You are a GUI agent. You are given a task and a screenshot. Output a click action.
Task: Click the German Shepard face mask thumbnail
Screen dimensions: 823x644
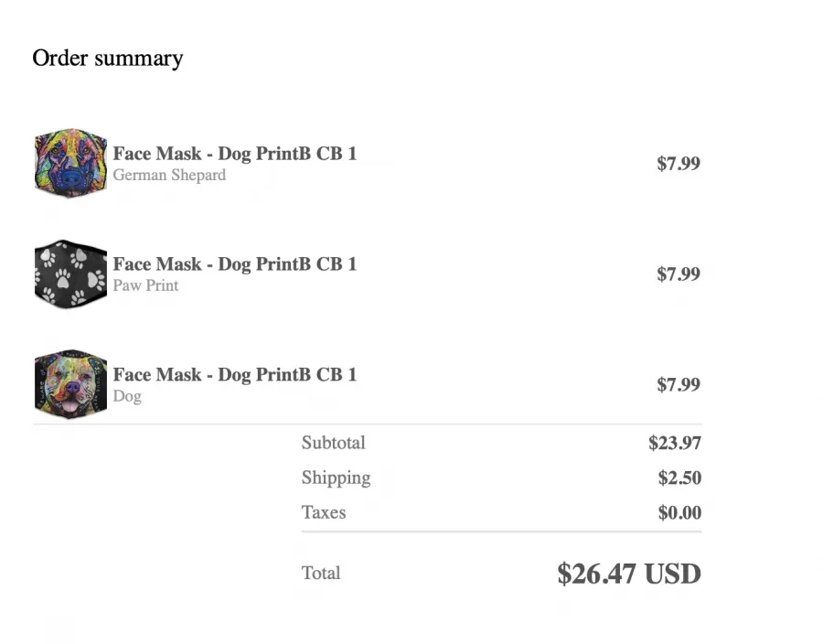click(70, 163)
